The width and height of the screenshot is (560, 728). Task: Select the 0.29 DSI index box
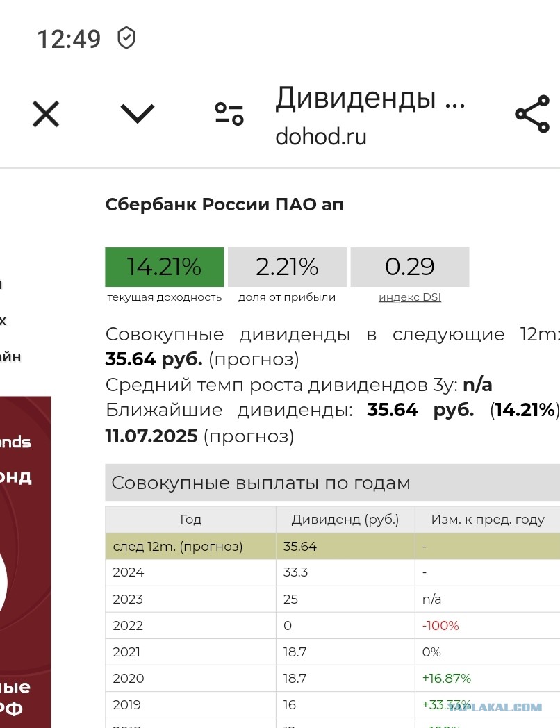(x=409, y=267)
